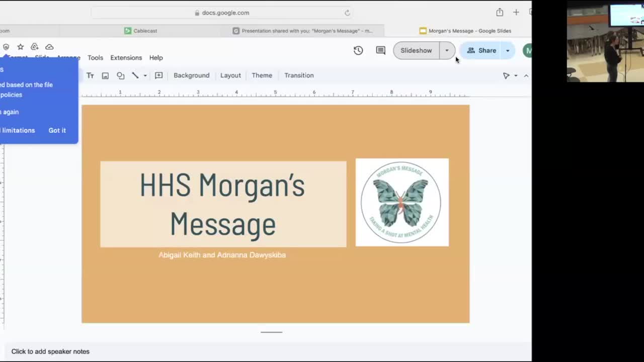The width and height of the screenshot is (644, 362).
Task: Open the Help menu
Action: point(156,58)
